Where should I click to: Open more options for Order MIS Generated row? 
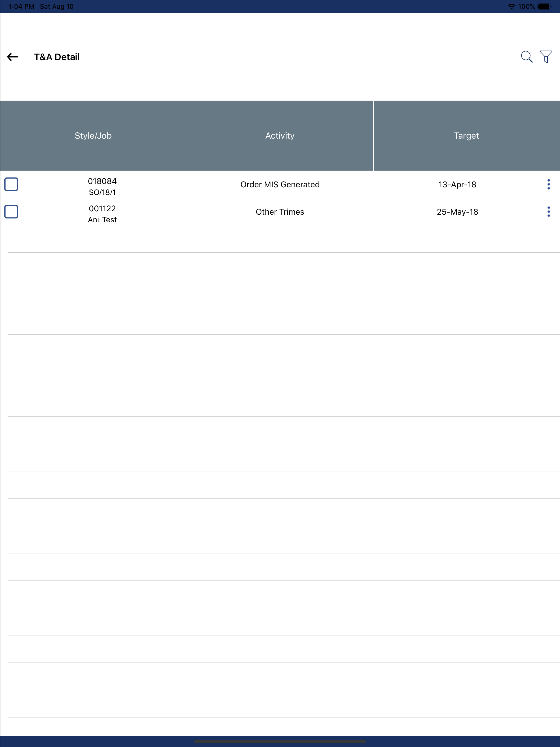click(549, 184)
